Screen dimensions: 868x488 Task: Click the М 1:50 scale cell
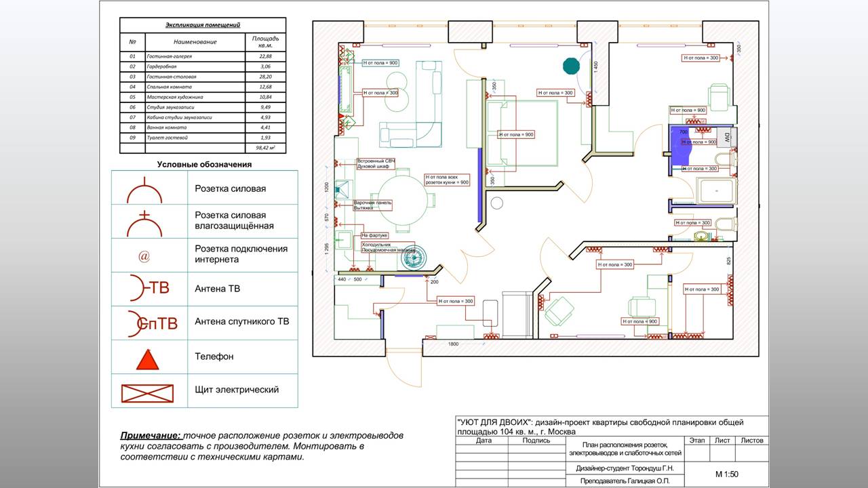726,474
